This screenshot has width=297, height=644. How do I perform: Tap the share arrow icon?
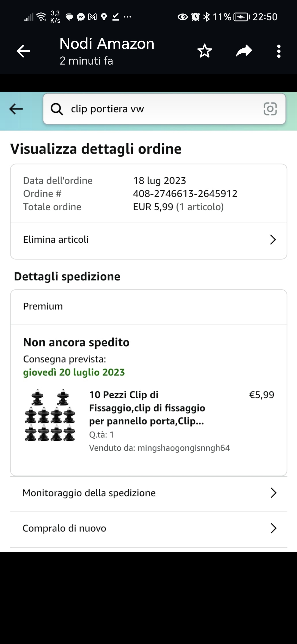(x=244, y=51)
